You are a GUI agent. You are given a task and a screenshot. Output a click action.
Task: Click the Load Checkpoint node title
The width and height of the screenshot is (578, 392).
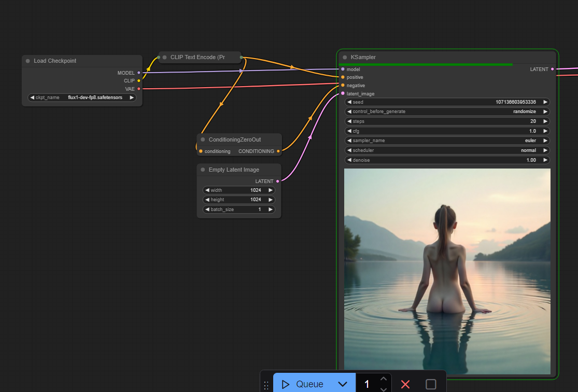pyautogui.click(x=55, y=61)
